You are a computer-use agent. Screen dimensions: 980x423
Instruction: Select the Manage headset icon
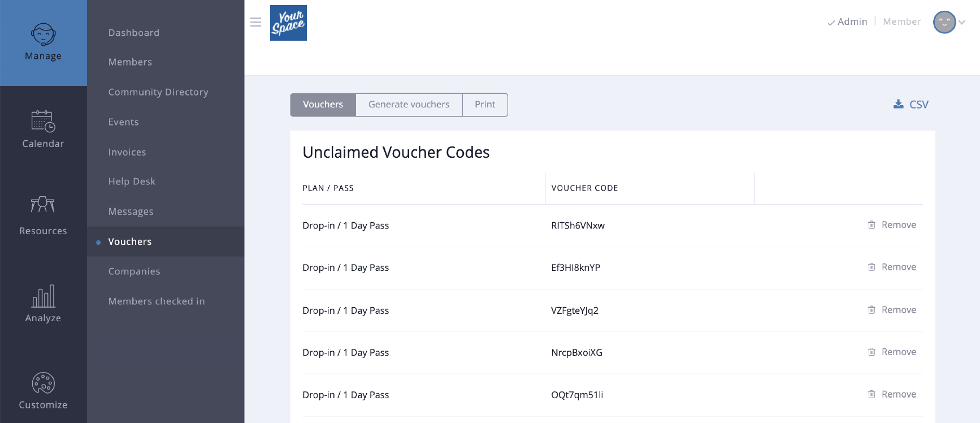coord(43,36)
